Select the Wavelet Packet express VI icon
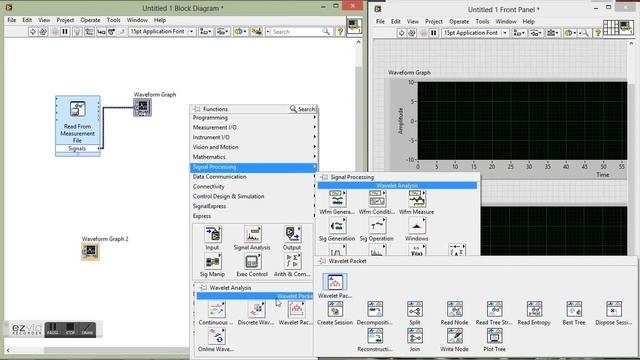The image size is (640, 360). pyautogui.click(x=335, y=282)
